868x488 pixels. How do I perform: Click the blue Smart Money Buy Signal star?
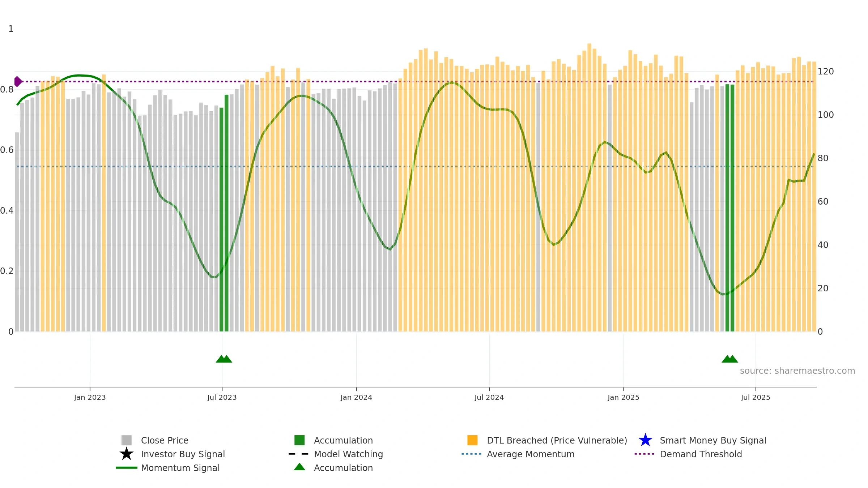click(x=645, y=440)
